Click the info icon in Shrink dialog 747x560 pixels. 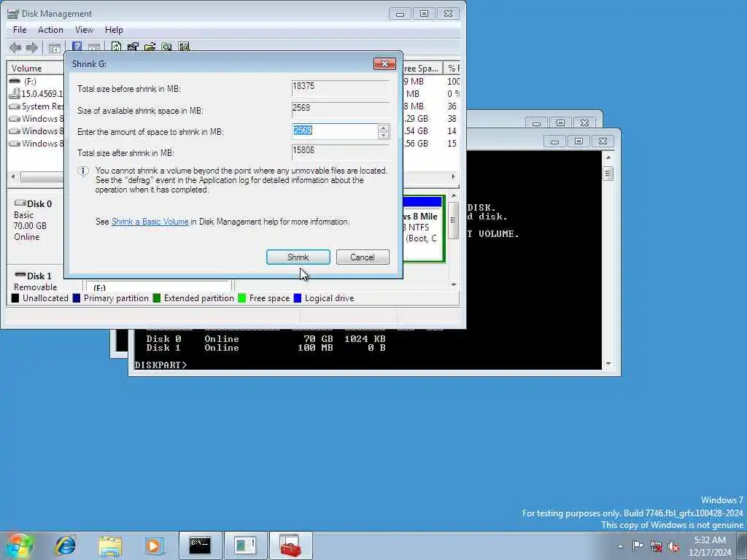pyautogui.click(x=83, y=171)
